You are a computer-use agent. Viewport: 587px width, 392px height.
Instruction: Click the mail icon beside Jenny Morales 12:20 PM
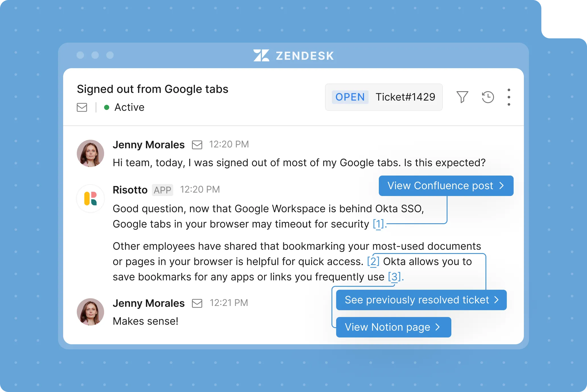click(x=197, y=145)
